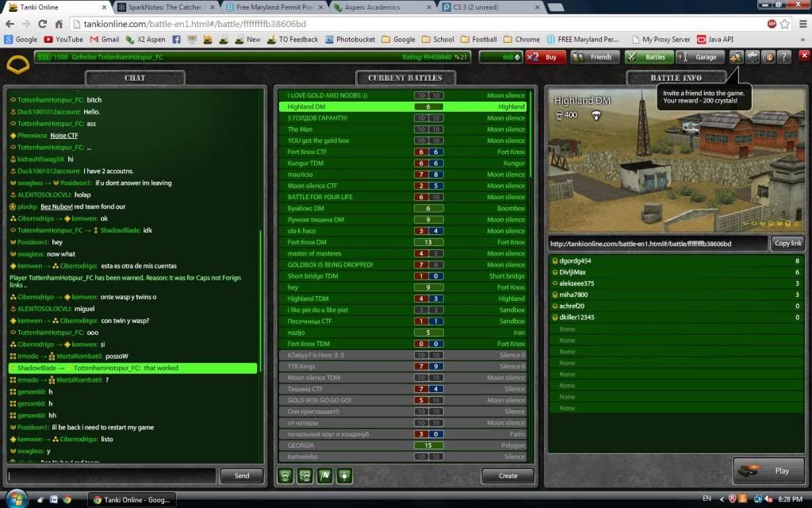Toggle the sound speaker icon
This screenshot has width=812, height=508.
click(768, 57)
